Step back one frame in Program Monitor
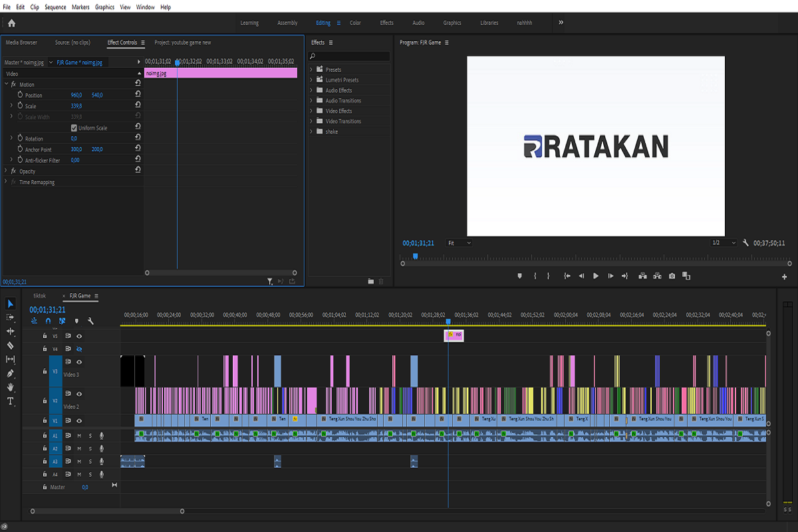 click(x=581, y=276)
